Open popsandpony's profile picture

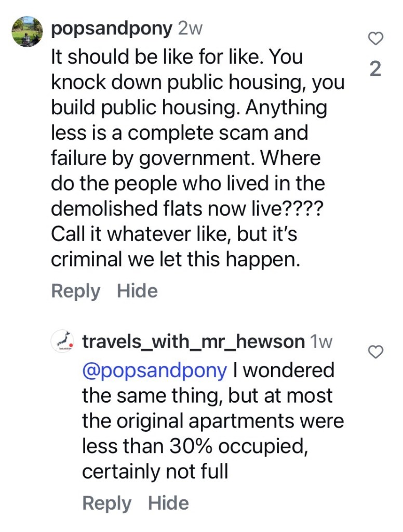tap(27, 31)
